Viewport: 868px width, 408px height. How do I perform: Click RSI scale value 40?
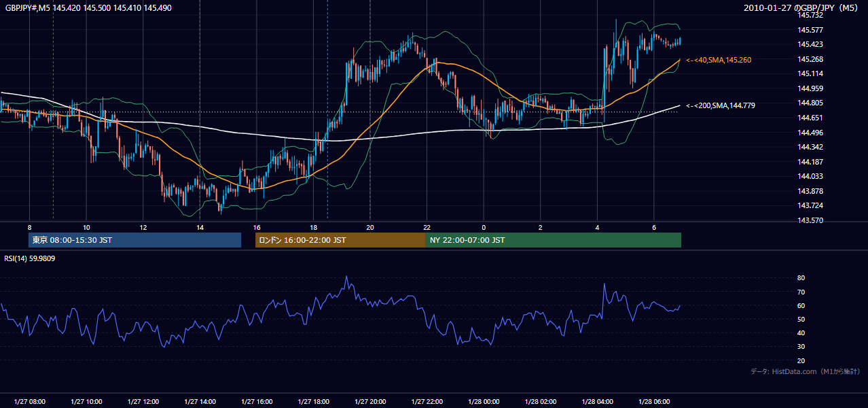click(801, 333)
